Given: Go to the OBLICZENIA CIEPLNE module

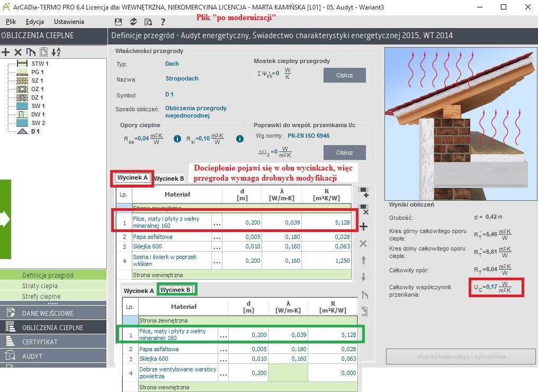Looking at the screenshot, I should (53, 327).
